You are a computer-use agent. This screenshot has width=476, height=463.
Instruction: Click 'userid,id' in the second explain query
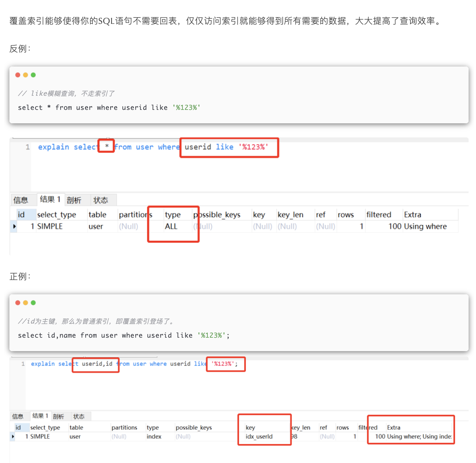97,364
